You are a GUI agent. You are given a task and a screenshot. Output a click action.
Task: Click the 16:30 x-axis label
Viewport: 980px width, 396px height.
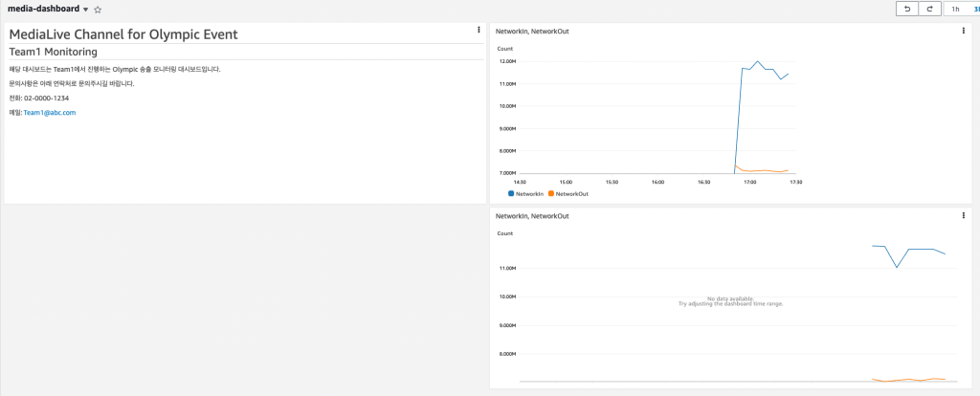[703, 183]
